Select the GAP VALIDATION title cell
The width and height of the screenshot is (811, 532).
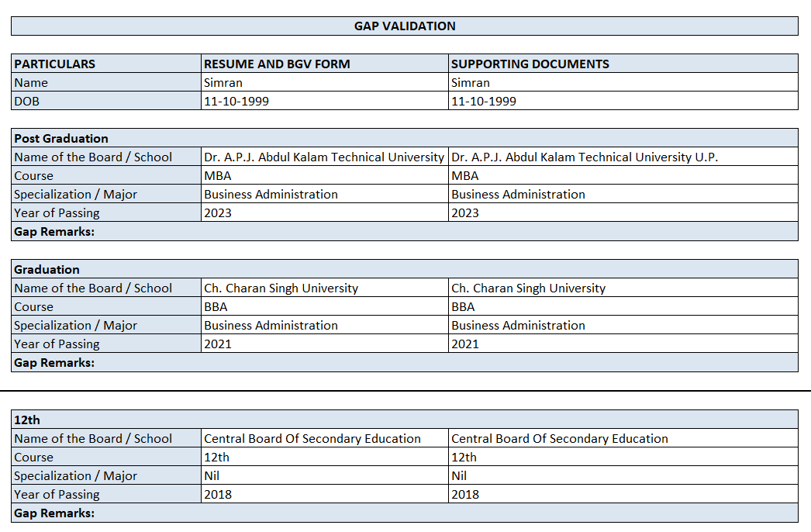(405, 26)
